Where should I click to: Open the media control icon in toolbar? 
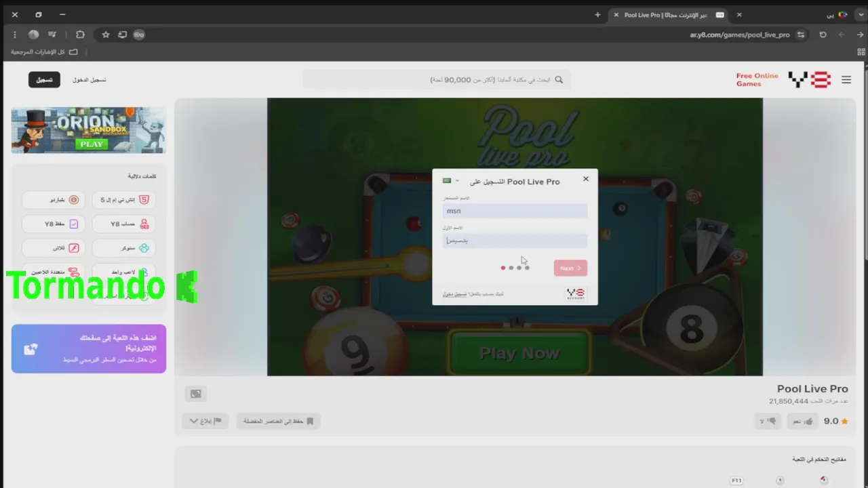click(53, 35)
